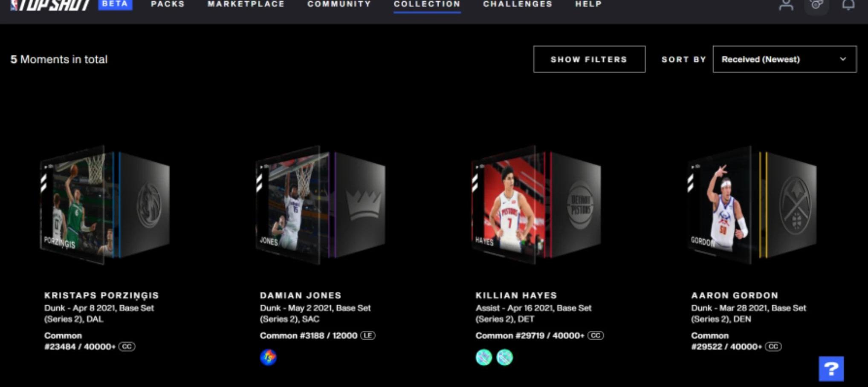Click the Show Filters button
The height and width of the screenshot is (387, 868).
(589, 59)
